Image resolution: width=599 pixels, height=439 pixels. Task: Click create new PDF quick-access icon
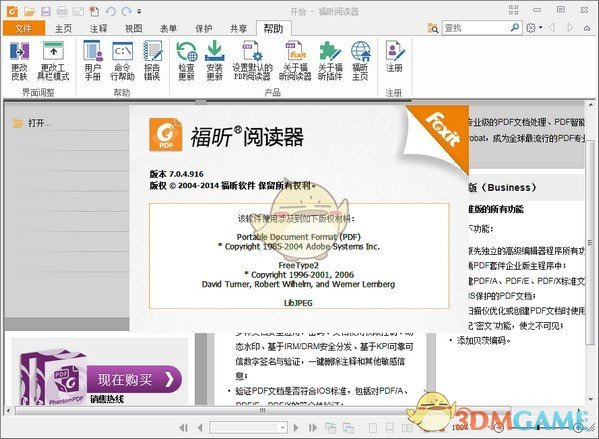point(94,11)
